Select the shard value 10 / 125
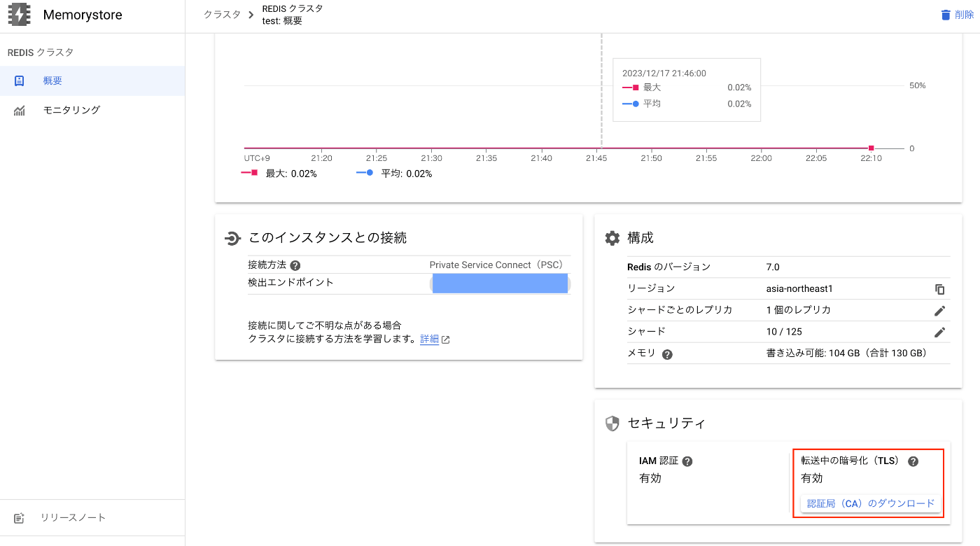This screenshot has width=980, height=546. click(784, 331)
